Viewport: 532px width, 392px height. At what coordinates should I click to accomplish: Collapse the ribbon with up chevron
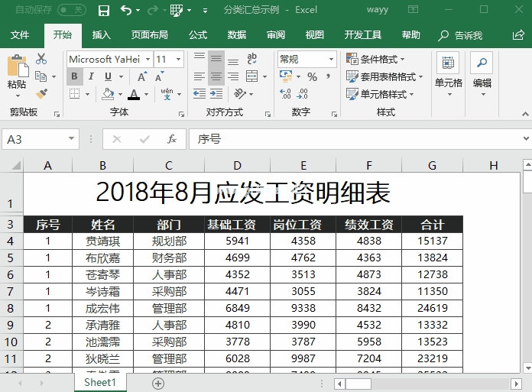pos(525,115)
